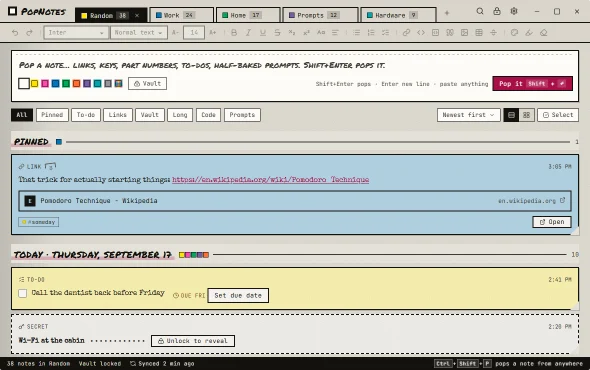Screen dimensions: 590x370
Task: Check off Call the dentist to-do
Action: pyautogui.click(x=23, y=293)
